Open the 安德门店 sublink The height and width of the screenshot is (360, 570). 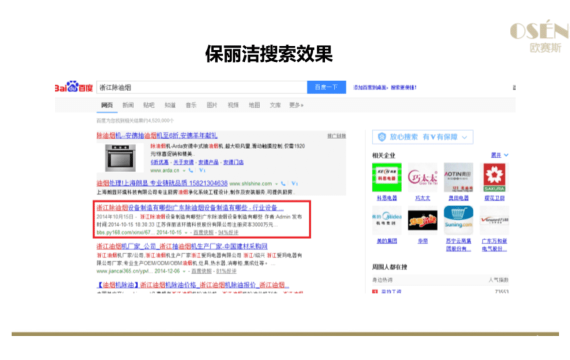(233, 162)
